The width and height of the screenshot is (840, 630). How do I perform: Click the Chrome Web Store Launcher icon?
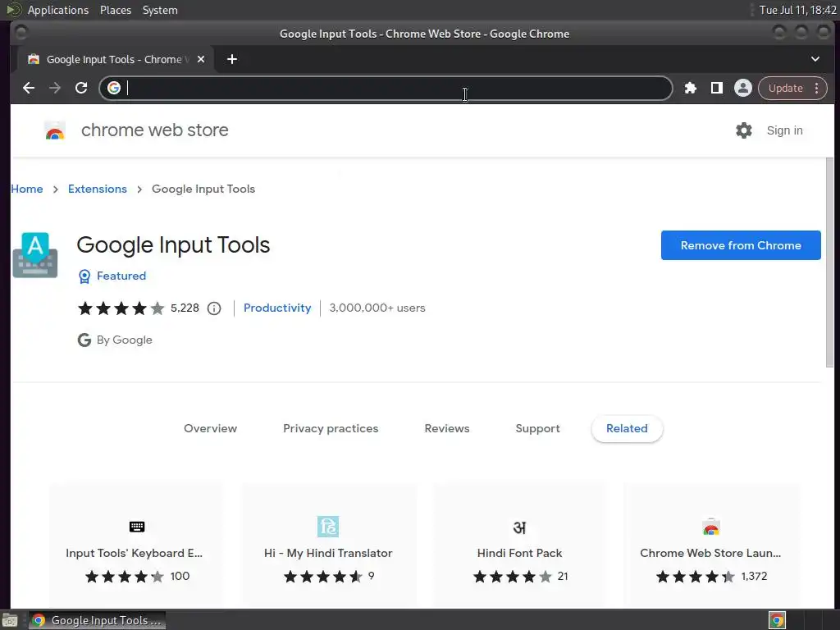[711, 527]
